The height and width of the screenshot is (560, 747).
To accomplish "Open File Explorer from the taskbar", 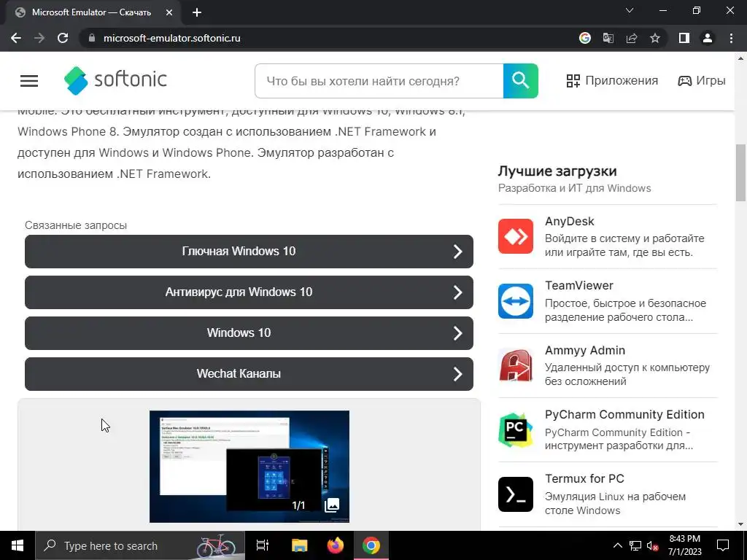I will [x=300, y=545].
